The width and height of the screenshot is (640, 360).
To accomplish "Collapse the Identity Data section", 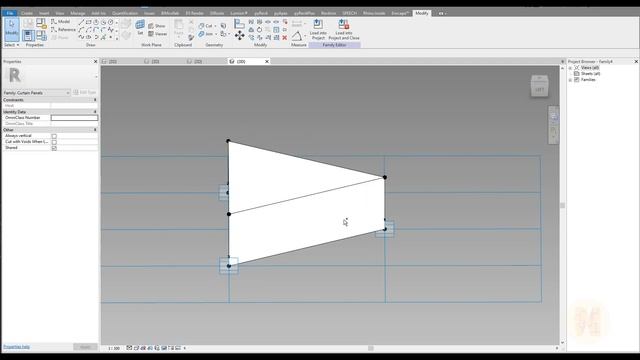I will (x=95, y=112).
